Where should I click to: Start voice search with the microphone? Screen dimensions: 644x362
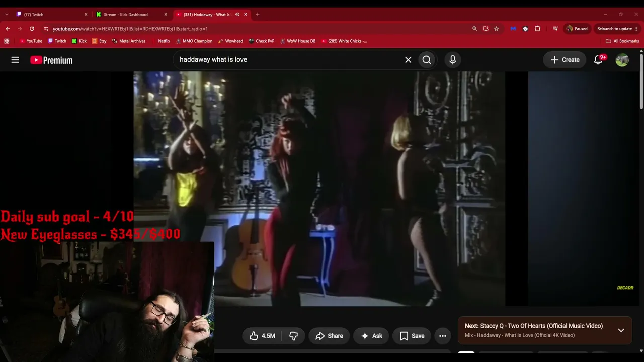453,60
